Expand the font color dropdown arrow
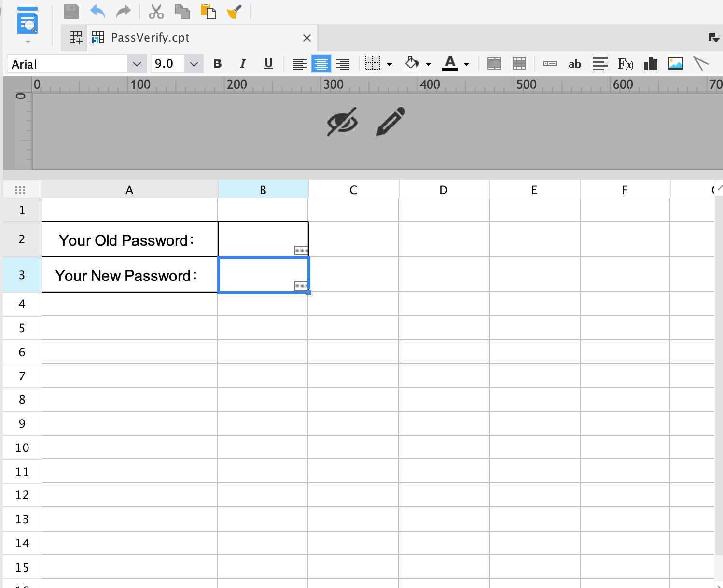Image resolution: width=723 pixels, height=588 pixels. coord(467,64)
